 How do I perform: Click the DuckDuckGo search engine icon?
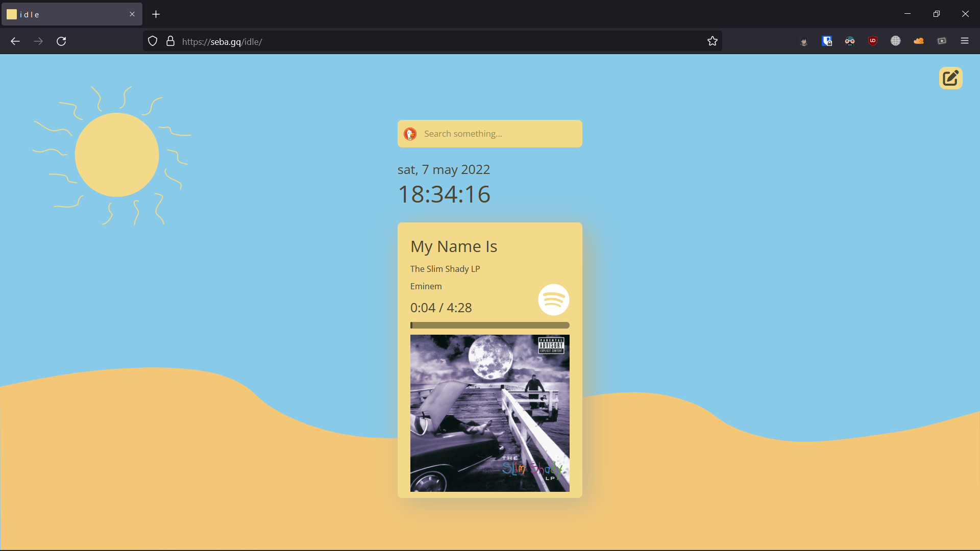[410, 134]
